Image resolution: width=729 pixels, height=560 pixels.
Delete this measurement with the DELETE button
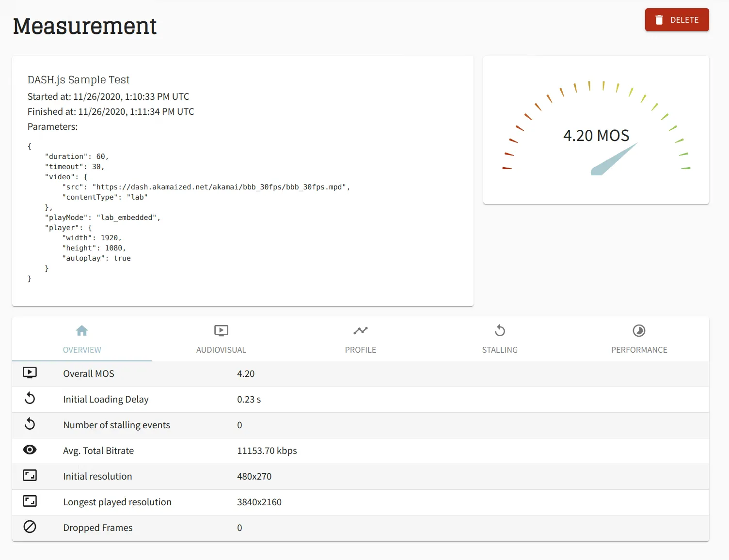[677, 20]
